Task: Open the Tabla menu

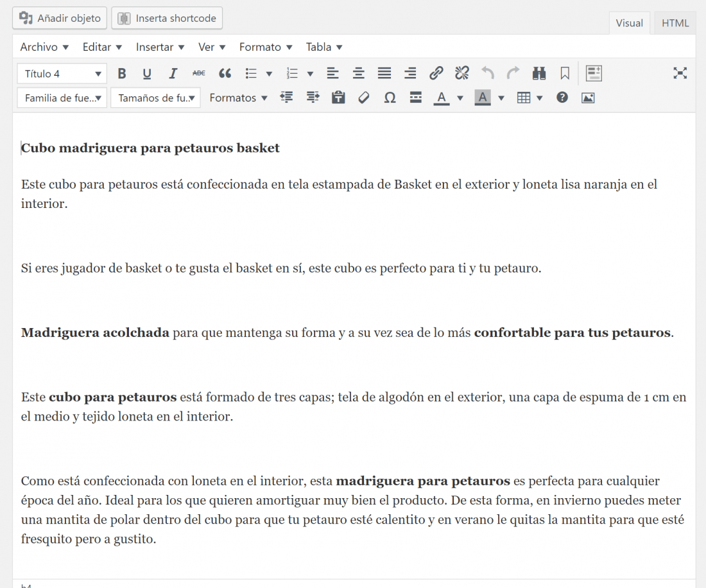Action: pyautogui.click(x=324, y=47)
